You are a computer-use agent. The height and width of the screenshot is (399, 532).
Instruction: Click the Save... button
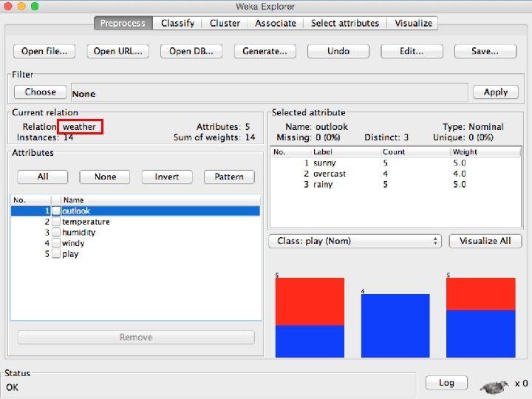(485, 51)
